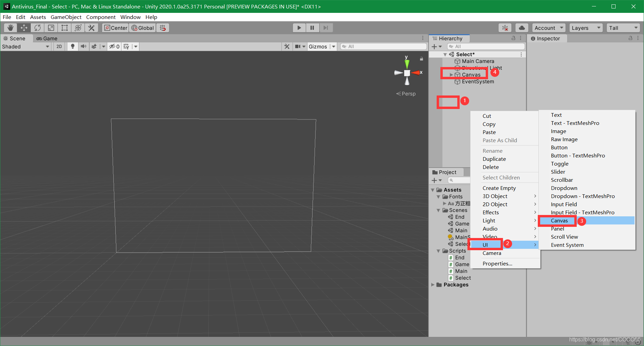
Task: Select the Hand tool in the toolbar
Action: (x=10, y=28)
